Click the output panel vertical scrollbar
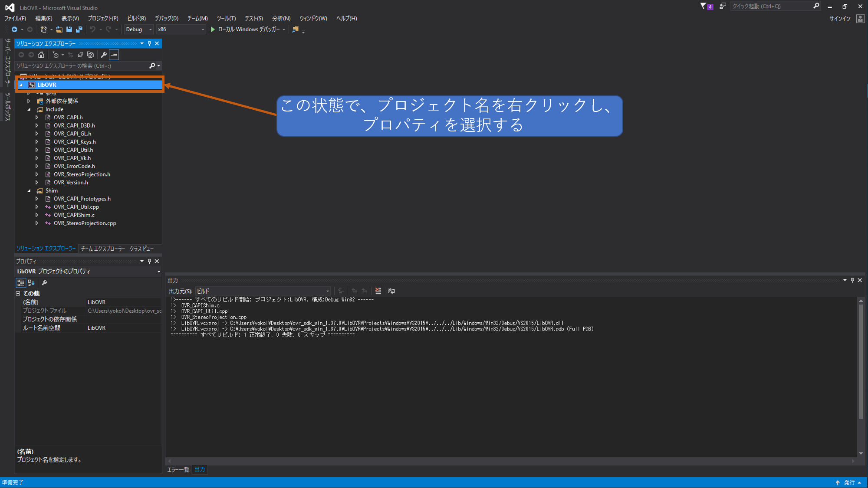 coord(861,360)
